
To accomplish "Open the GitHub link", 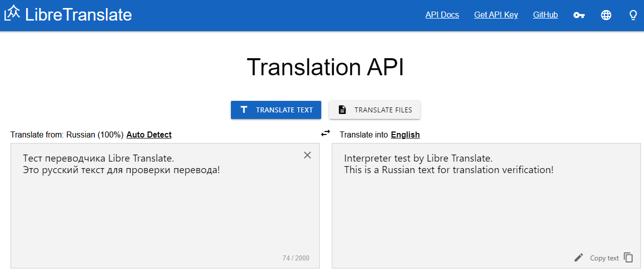I will click(545, 15).
